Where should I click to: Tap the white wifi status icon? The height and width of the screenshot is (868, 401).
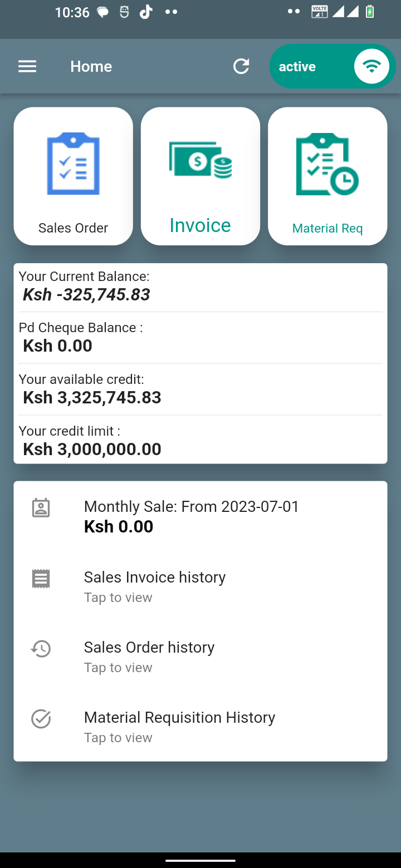371,67
